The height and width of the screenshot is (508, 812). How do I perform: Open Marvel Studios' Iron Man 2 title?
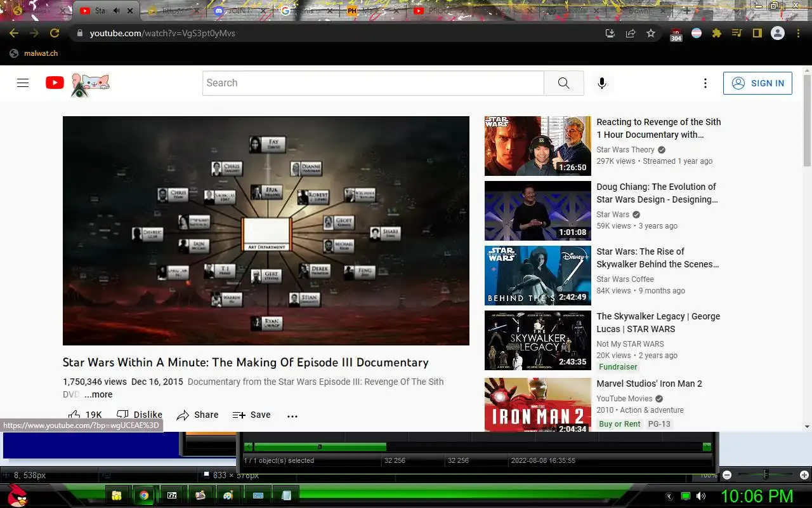tap(649, 384)
